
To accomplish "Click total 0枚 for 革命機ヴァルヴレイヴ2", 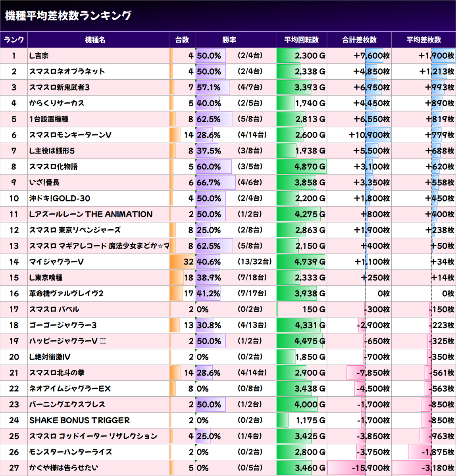I will 384,294.
